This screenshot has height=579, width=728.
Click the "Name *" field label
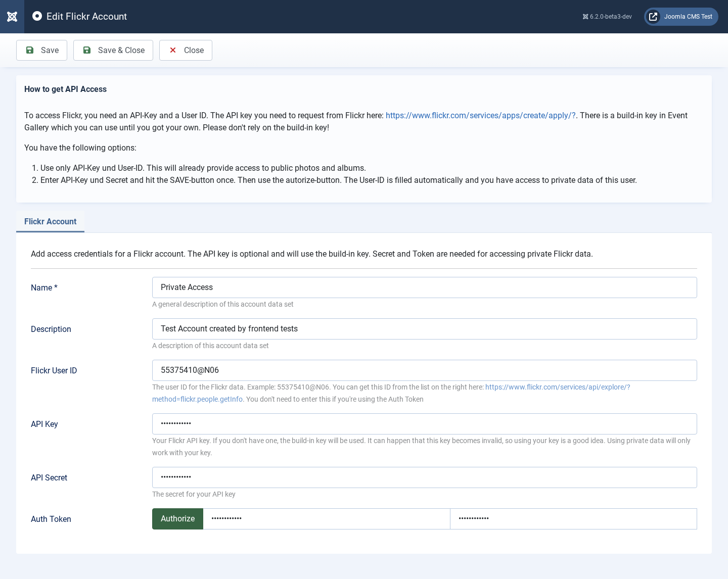coord(44,287)
